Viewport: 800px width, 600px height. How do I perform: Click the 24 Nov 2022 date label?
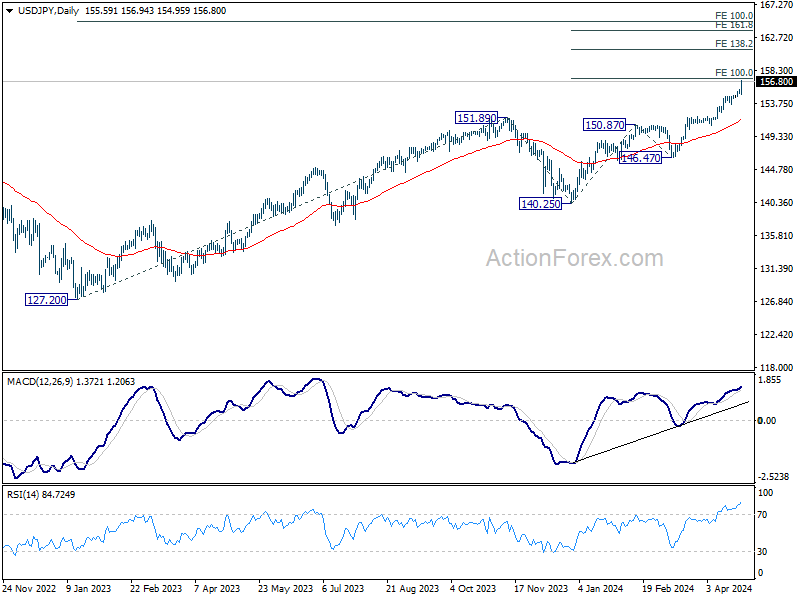coord(29,589)
